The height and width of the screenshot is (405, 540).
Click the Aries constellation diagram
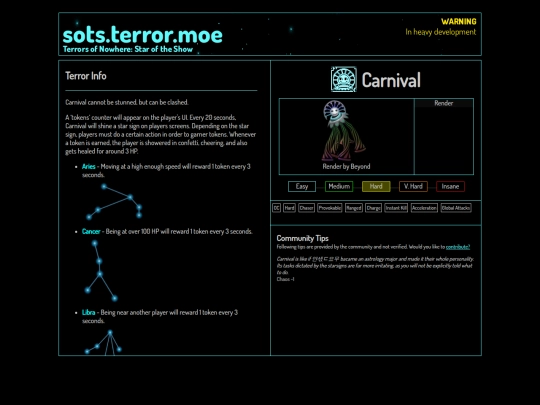114,202
